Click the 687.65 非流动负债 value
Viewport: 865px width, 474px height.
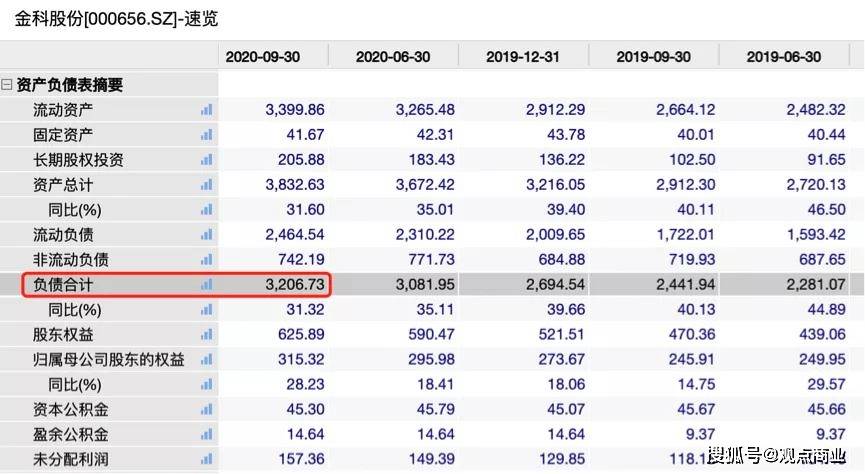pyautogui.click(x=822, y=259)
